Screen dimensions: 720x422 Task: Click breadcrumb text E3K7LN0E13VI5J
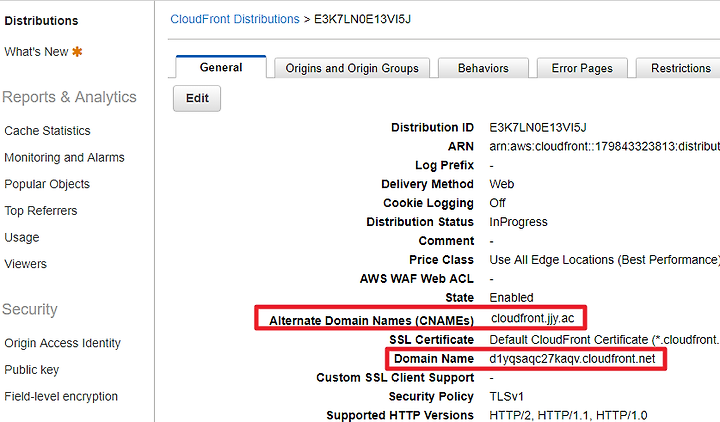tap(362, 19)
